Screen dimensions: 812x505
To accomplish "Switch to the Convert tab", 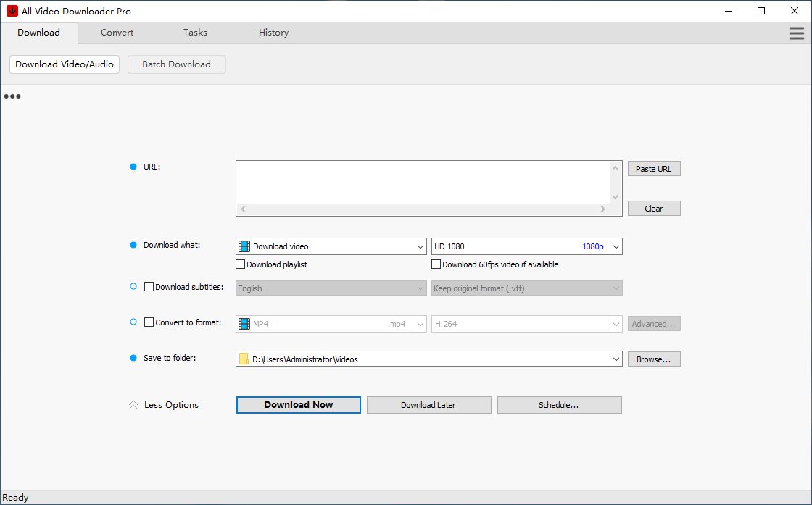I will [x=117, y=33].
